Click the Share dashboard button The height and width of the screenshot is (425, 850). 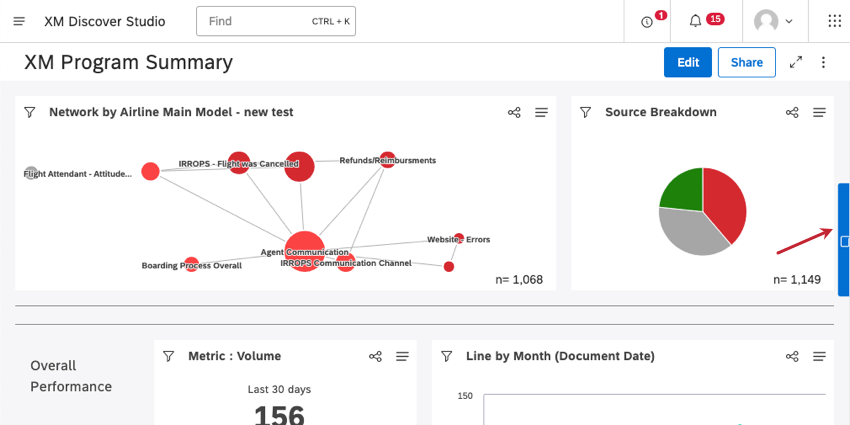pos(746,62)
